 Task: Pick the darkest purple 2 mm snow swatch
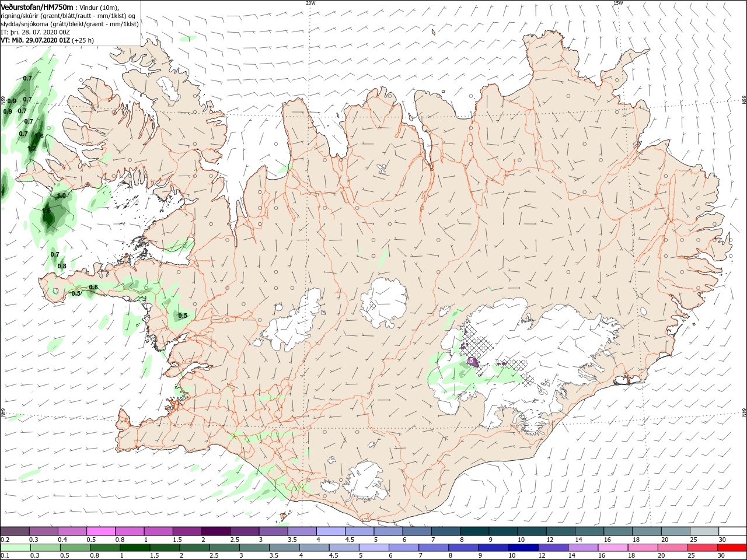(x=217, y=531)
